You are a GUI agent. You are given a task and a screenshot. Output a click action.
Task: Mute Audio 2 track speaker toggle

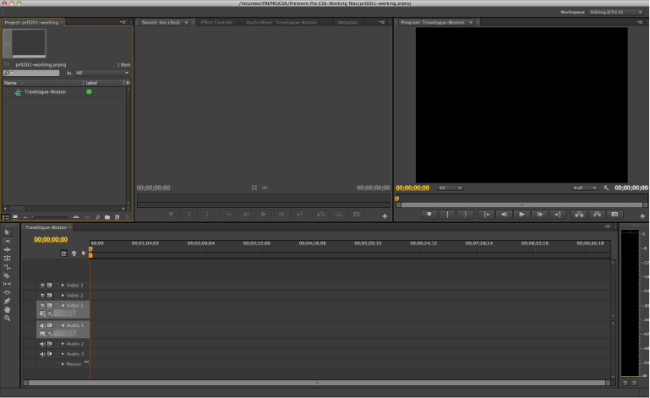click(42, 344)
